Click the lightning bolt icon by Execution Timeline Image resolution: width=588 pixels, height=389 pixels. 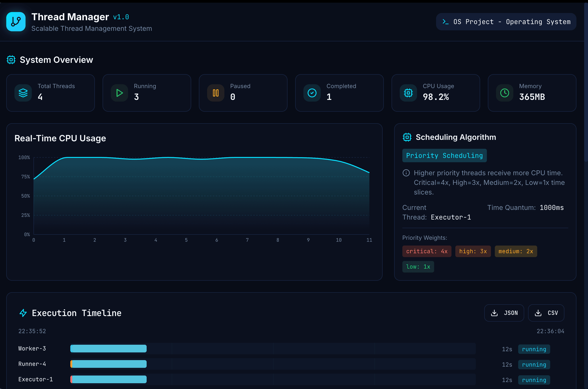23,313
